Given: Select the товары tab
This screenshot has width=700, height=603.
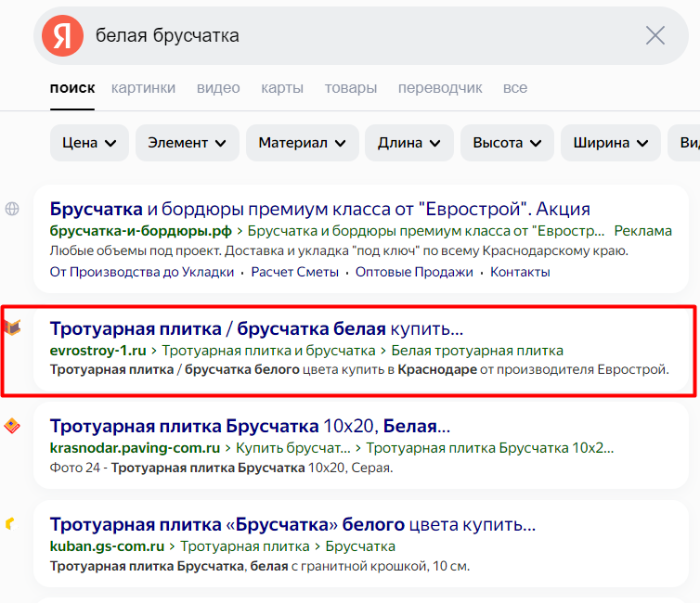Looking at the screenshot, I should click(350, 88).
